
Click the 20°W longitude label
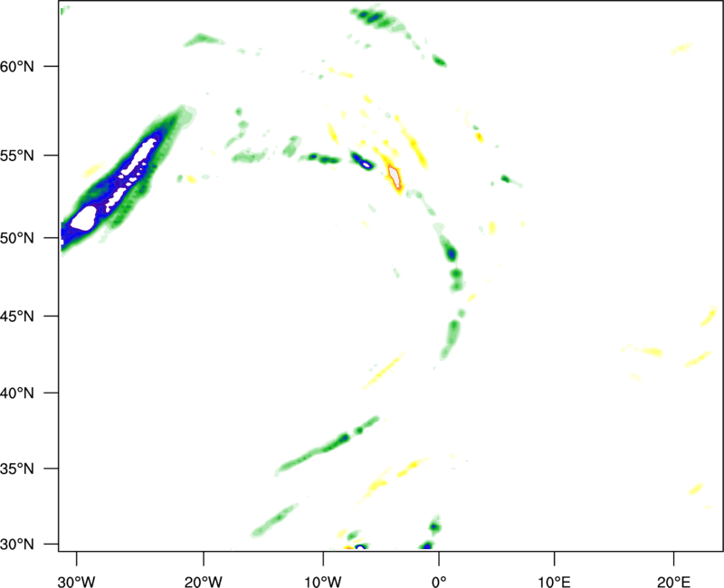click(203, 582)
